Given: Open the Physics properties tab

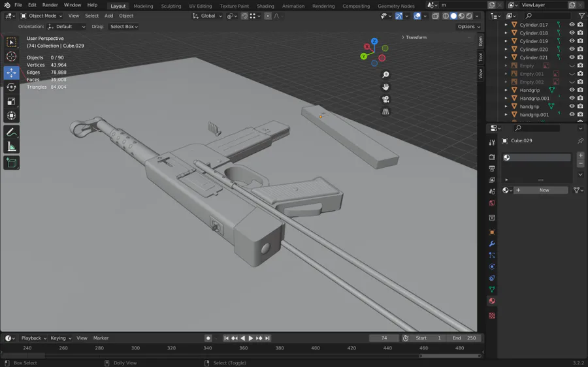Looking at the screenshot, I should tap(492, 266).
